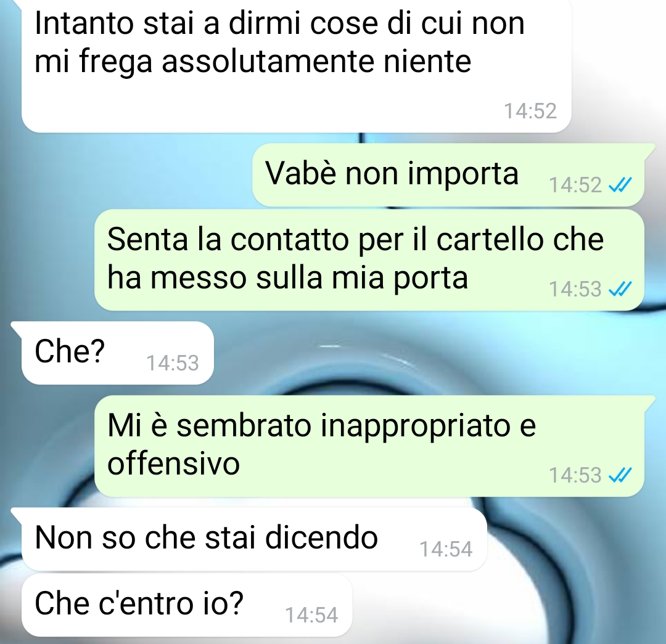
Task: Click the 14:53 timestamp on the 'offensivo' message
Action: coord(575,475)
